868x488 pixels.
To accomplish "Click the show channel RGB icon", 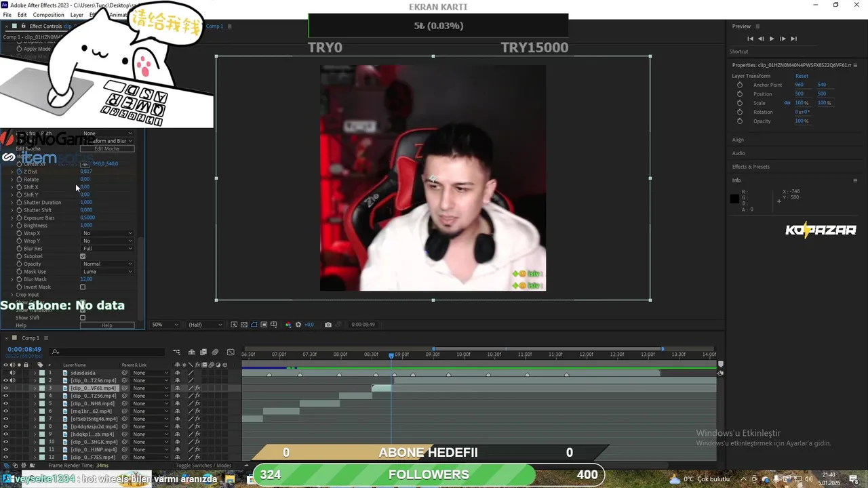I will (288, 325).
